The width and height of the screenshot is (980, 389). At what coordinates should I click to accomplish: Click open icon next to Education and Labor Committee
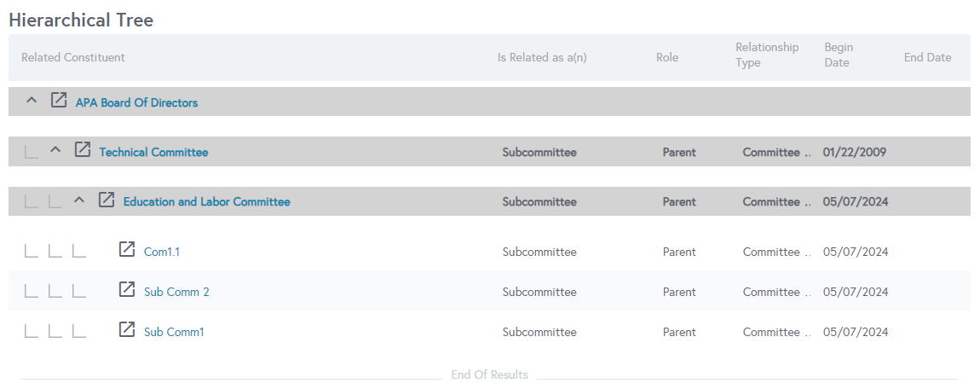point(107,200)
